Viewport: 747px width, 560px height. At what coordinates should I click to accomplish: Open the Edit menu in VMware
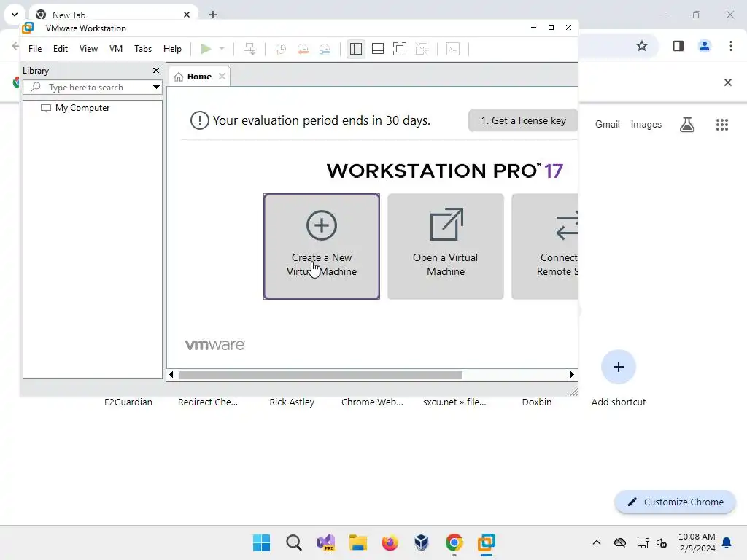[60, 49]
